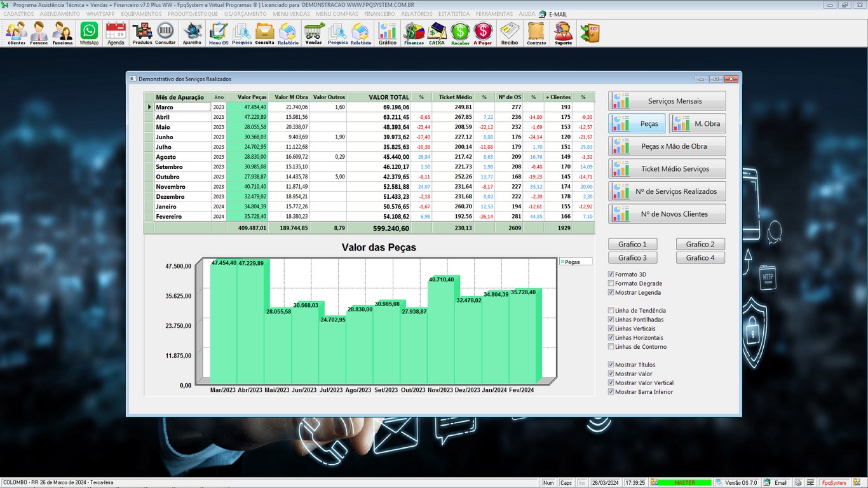
Task: Click the Email status bar item
Action: pos(776,483)
